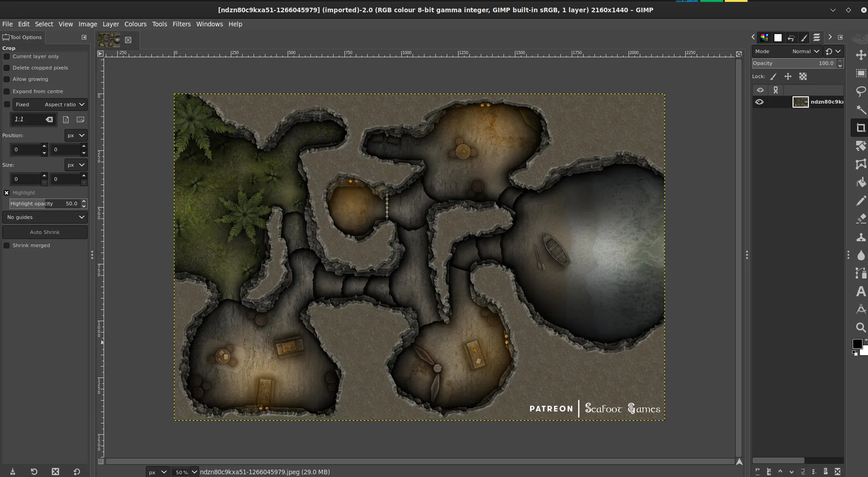Select the Move tool
The image size is (868, 477).
(x=861, y=55)
